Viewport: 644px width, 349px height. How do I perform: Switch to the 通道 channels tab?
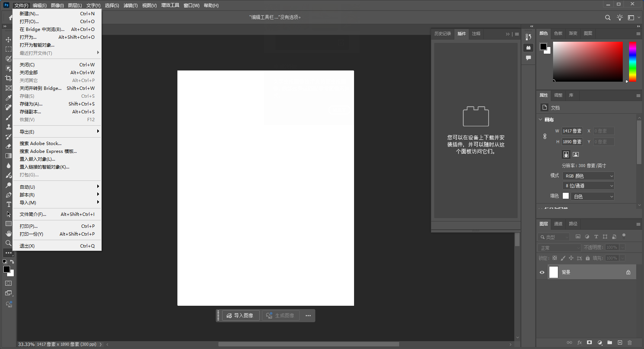(x=558, y=224)
